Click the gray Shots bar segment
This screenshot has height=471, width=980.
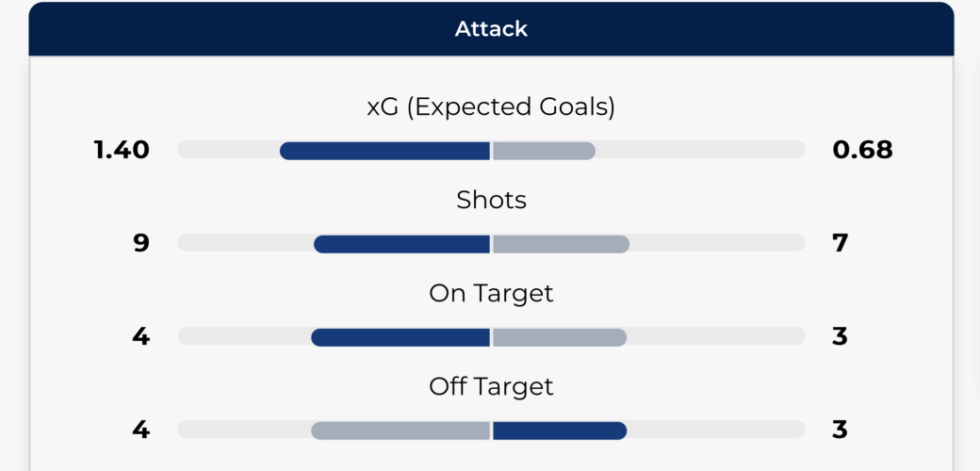[561, 244]
